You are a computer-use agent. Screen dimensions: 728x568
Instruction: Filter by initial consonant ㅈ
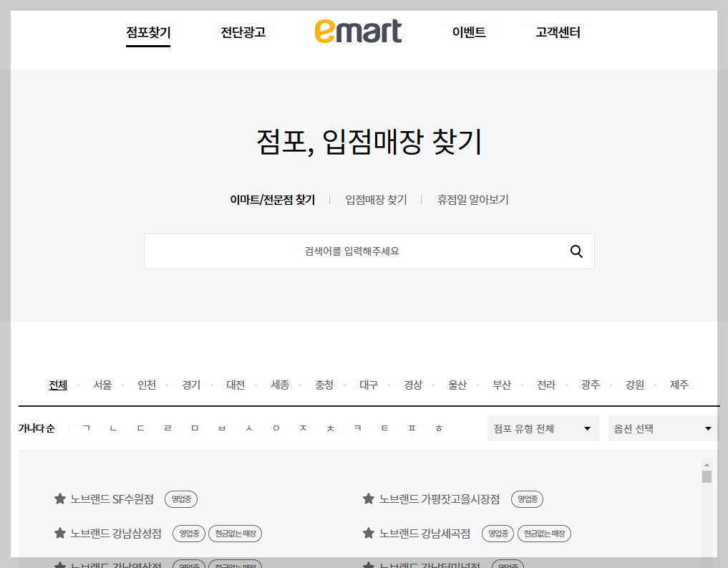pos(304,428)
